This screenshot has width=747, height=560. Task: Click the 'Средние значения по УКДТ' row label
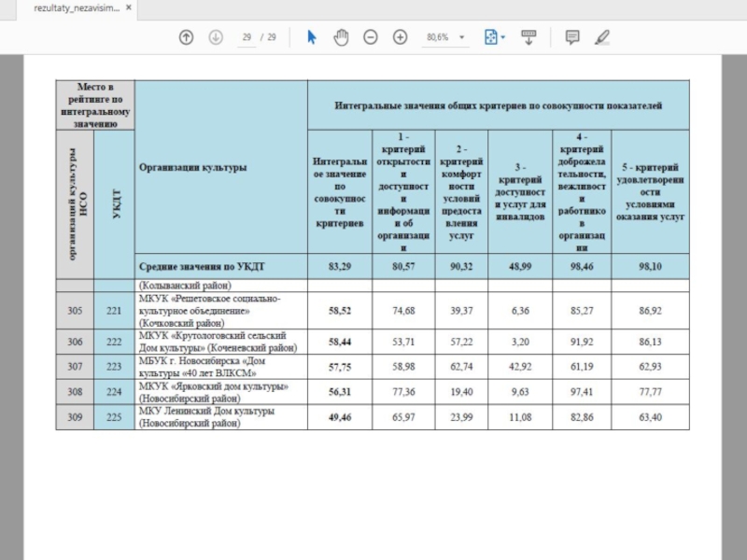[202, 266]
